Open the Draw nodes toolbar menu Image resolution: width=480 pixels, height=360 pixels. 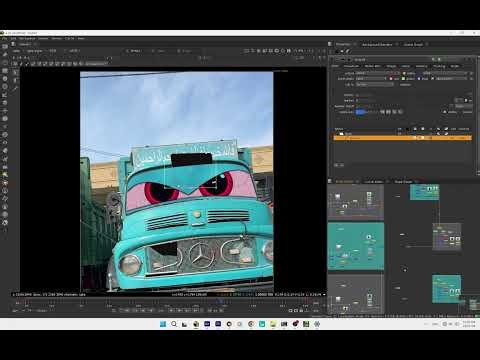[x=5, y=54]
